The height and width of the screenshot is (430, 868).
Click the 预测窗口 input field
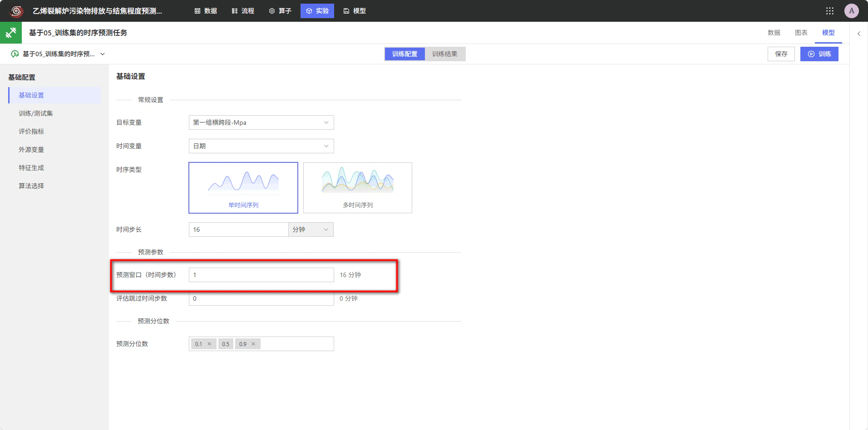261,275
